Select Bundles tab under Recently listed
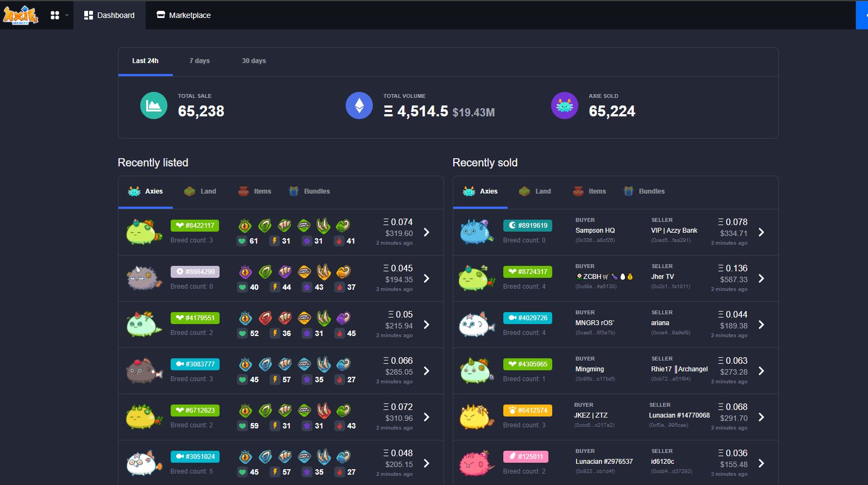868x485 pixels. click(309, 191)
